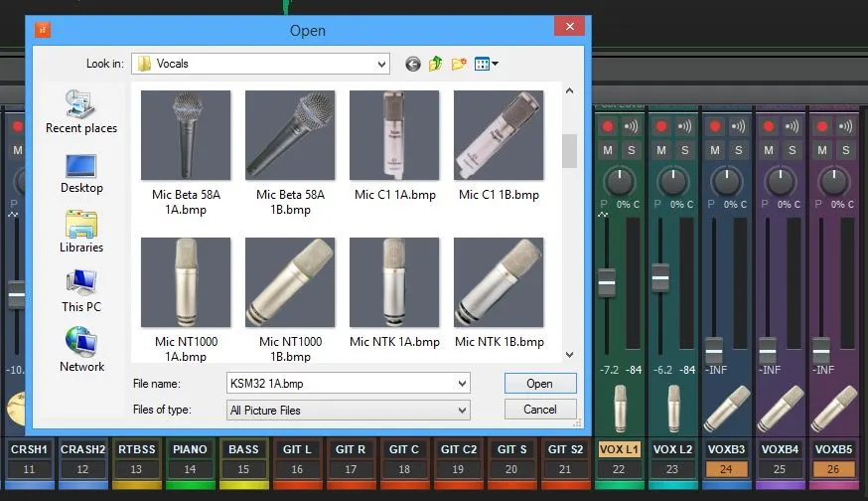Select the BASS track label

[x=243, y=449]
